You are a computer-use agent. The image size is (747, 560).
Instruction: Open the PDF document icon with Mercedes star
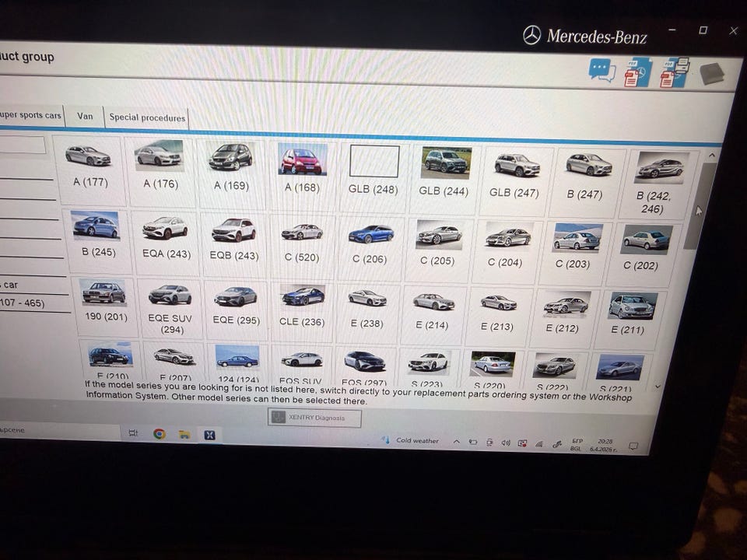[x=637, y=72]
